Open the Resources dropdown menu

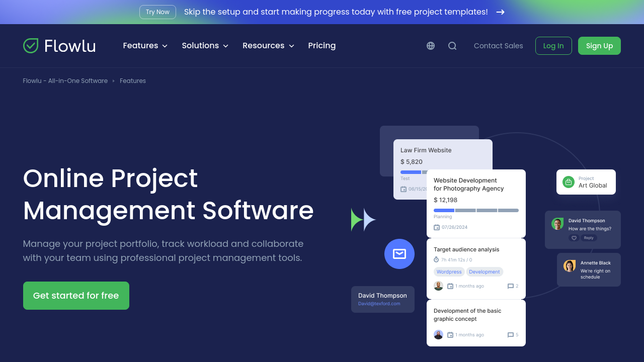[x=268, y=46]
